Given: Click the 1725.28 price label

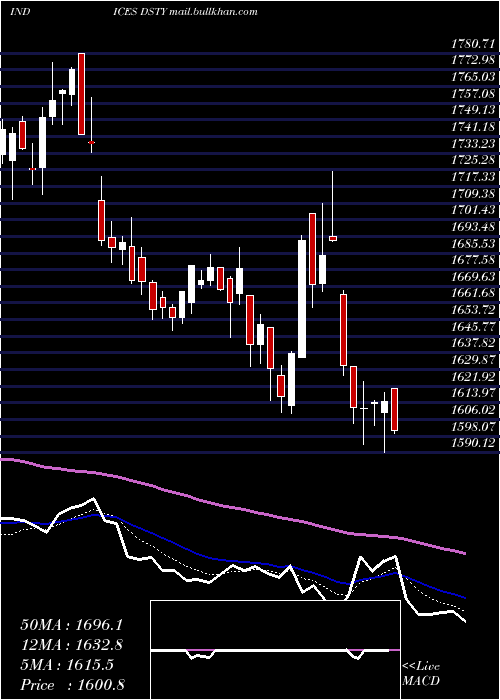Looking at the screenshot, I should [x=473, y=160].
